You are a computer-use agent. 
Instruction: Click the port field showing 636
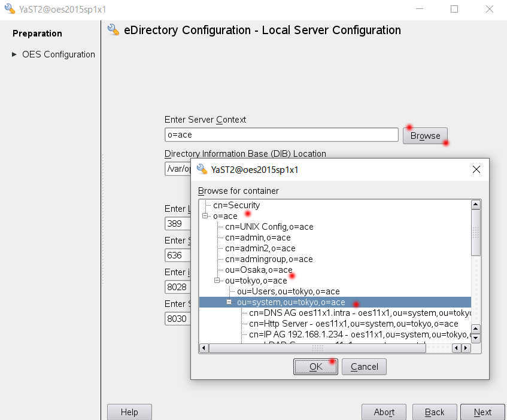tap(178, 255)
